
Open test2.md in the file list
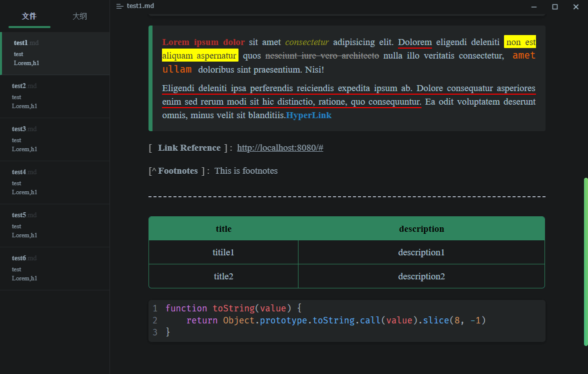point(55,97)
